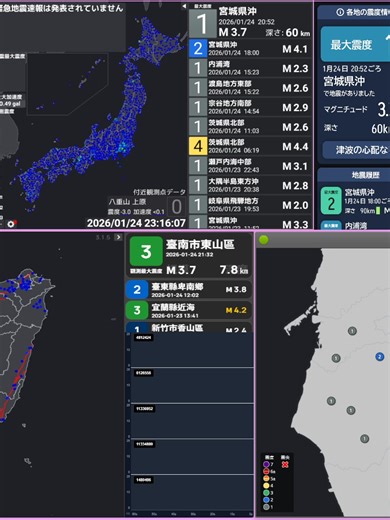
Task: Click the green status circle above the gray map
Action: point(264,240)
